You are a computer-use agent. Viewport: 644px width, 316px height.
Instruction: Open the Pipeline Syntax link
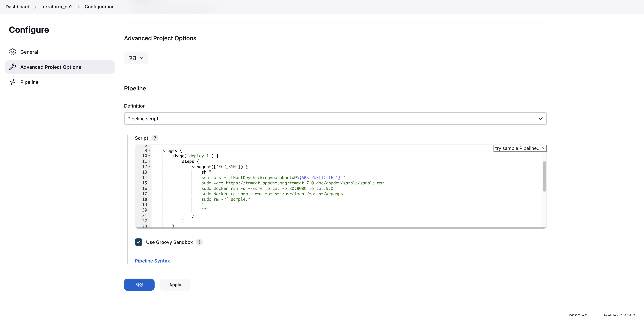pos(152,261)
